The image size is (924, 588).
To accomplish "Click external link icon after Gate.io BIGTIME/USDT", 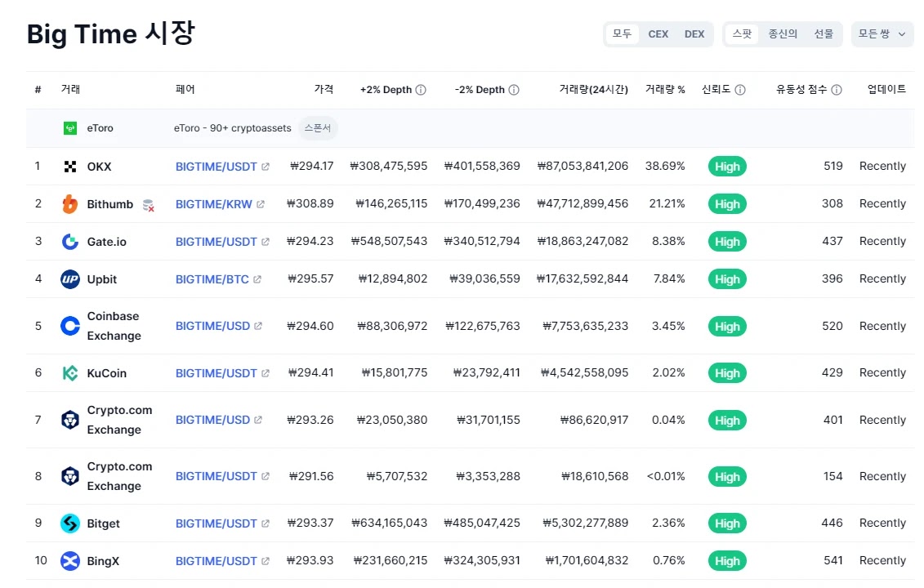I will point(266,242).
